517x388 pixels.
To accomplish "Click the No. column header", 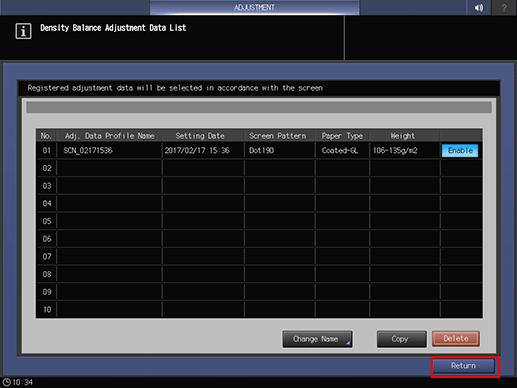I will coord(46,136).
